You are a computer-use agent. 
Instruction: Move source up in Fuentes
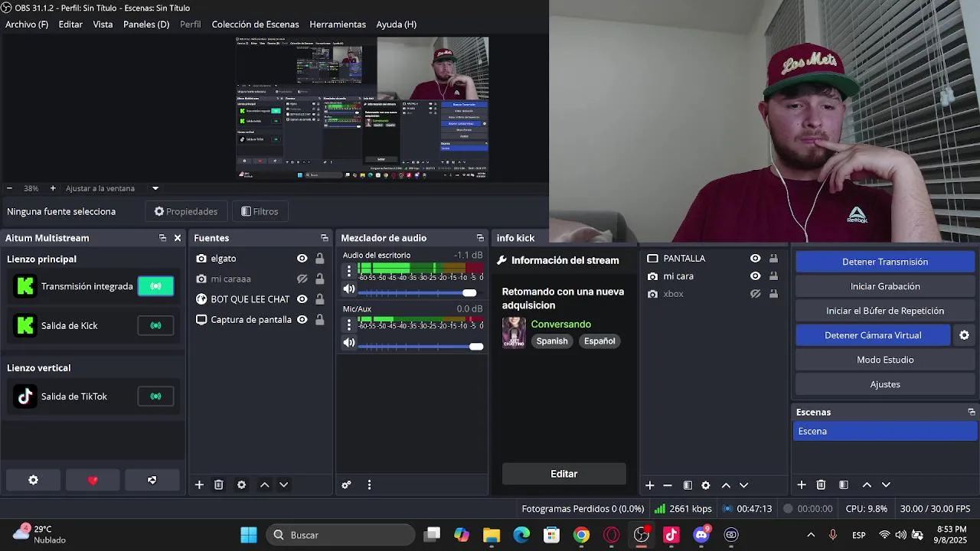click(264, 484)
